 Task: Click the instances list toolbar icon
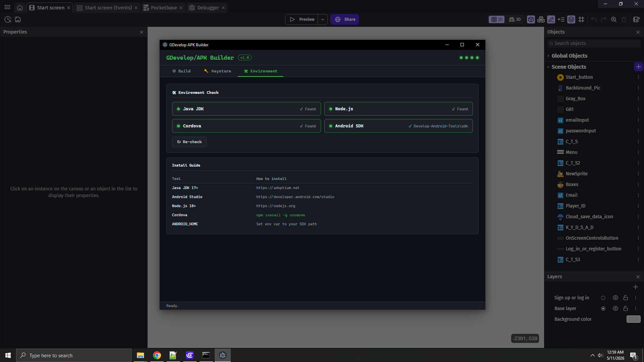point(561,19)
